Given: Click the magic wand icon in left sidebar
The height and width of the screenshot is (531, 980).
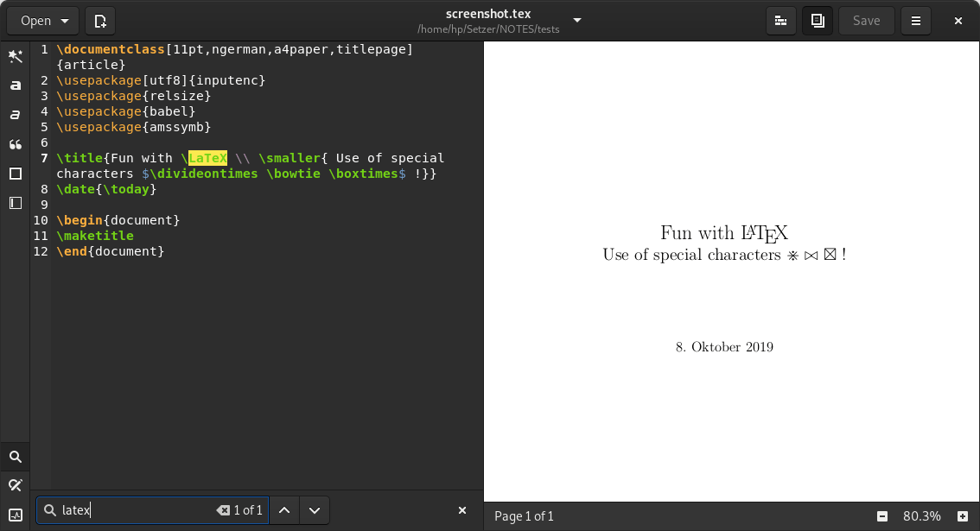Looking at the screenshot, I should 15,56.
